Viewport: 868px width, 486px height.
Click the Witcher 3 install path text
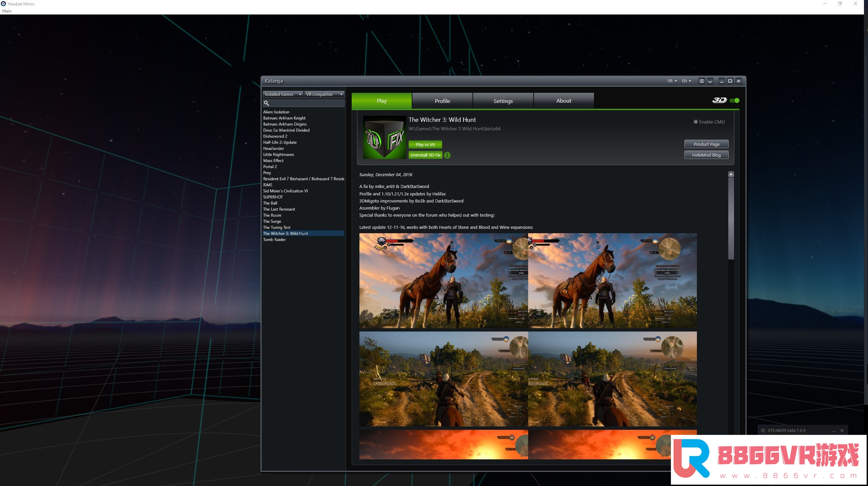click(454, 129)
